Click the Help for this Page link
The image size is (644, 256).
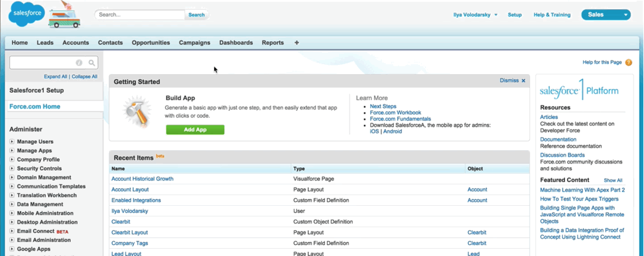point(602,62)
